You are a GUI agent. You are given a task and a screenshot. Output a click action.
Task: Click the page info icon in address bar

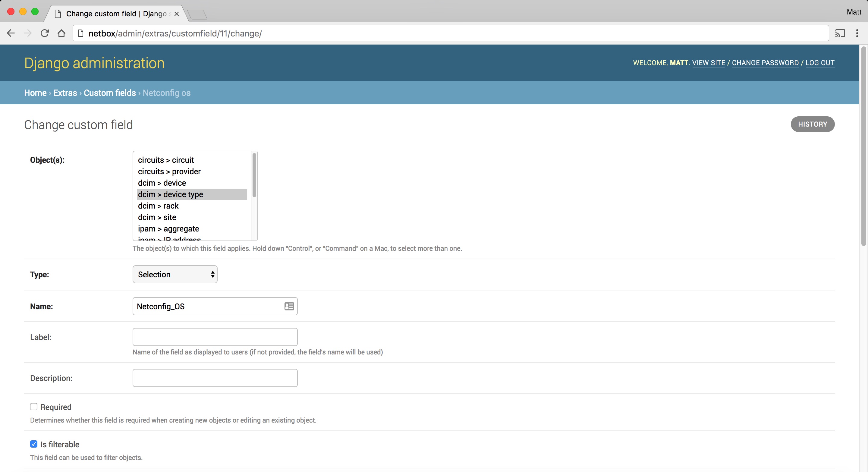click(x=80, y=33)
